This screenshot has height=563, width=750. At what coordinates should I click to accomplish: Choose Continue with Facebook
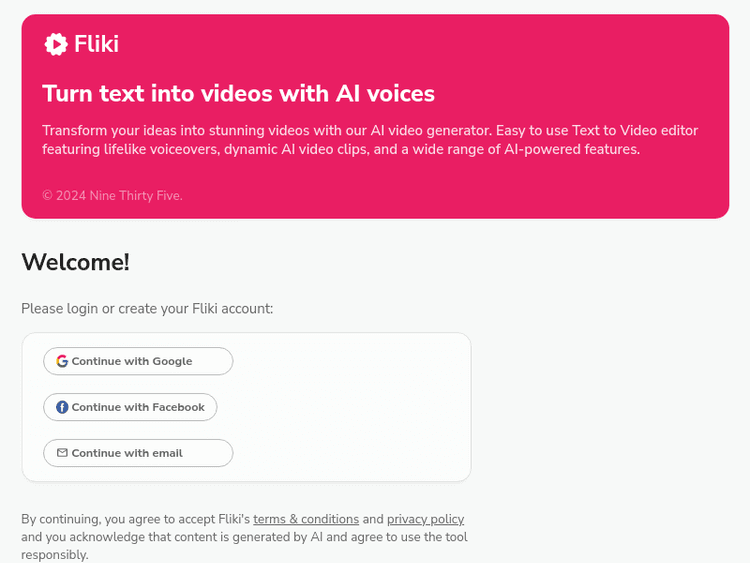pyautogui.click(x=130, y=407)
